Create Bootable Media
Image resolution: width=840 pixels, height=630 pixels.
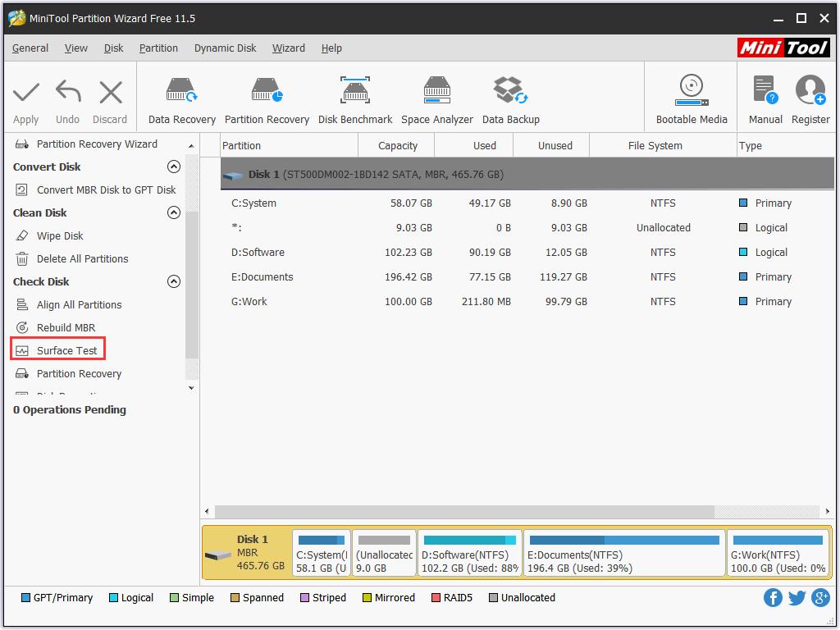pos(692,100)
